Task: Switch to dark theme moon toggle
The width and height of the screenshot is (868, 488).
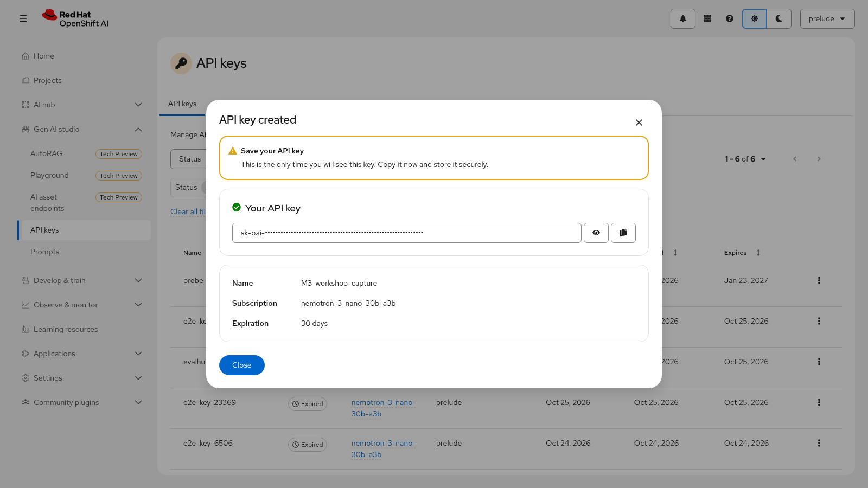Action: (779, 18)
